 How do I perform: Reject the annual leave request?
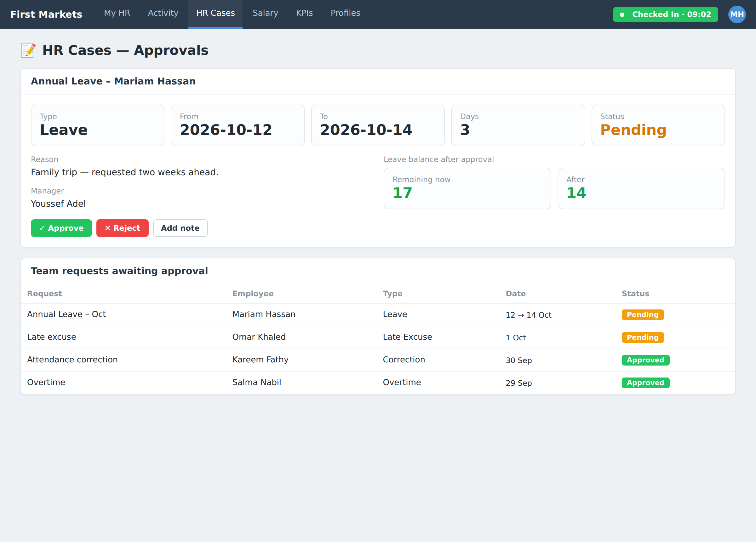pos(122,228)
